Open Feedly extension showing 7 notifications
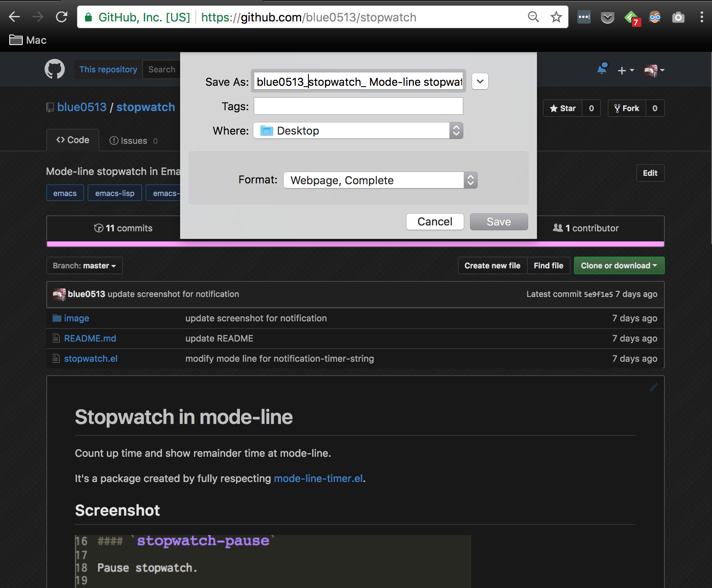The height and width of the screenshot is (588, 712). pyautogui.click(x=631, y=17)
